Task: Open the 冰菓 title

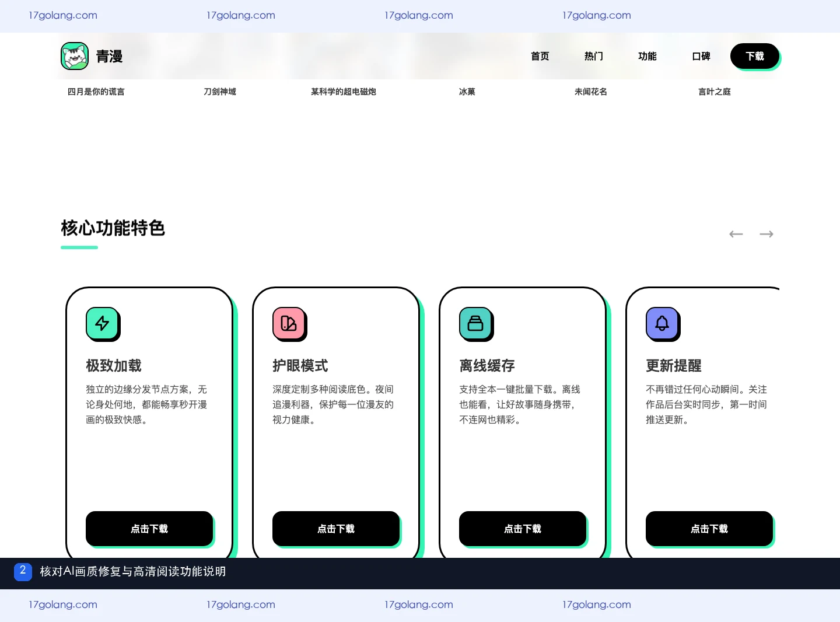Action: [467, 92]
